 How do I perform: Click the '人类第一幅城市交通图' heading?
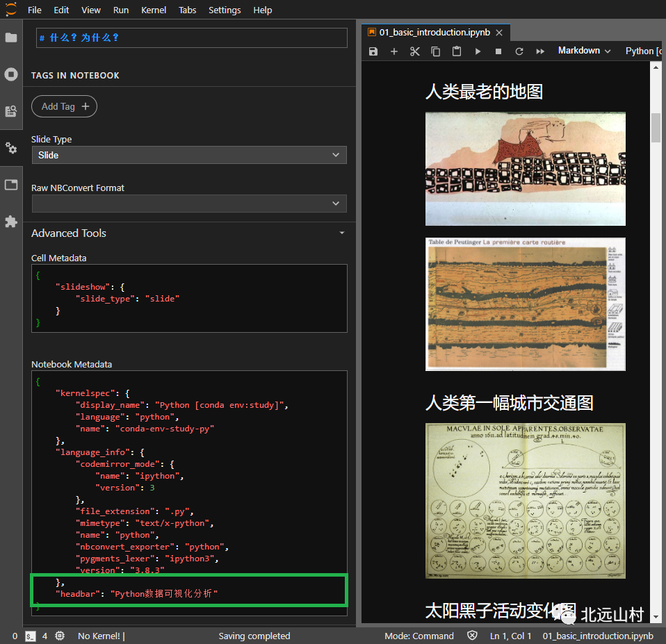pyautogui.click(x=509, y=403)
